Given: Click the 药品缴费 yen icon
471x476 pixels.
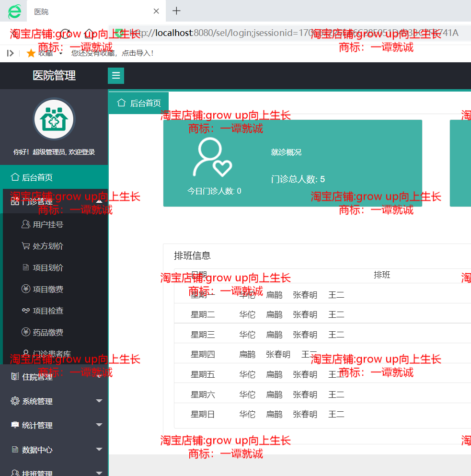Looking at the screenshot, I should point(26,332).
